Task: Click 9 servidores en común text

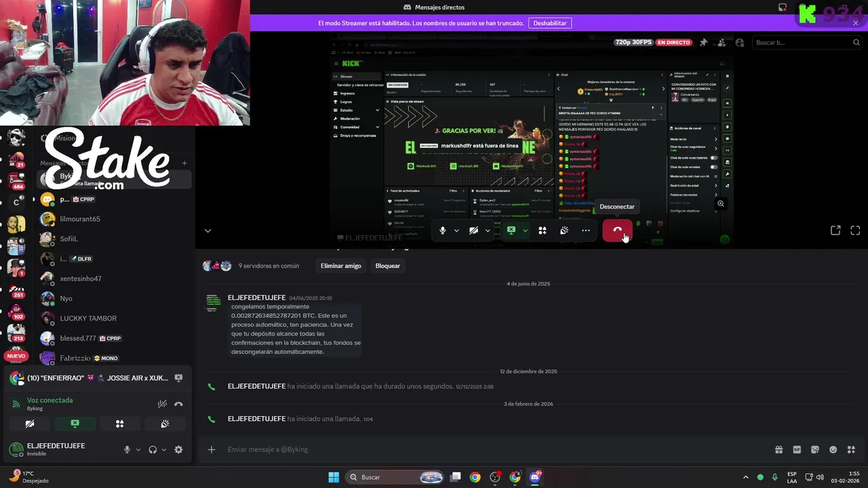Action: [x=269, y=266]
